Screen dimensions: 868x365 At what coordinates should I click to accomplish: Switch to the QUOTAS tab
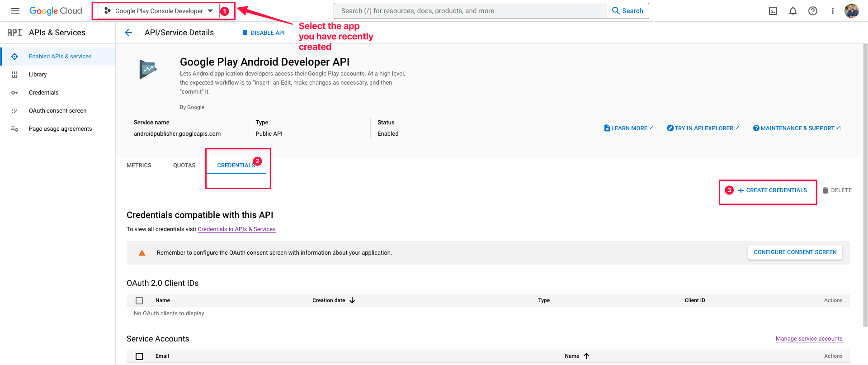(184, 166)
